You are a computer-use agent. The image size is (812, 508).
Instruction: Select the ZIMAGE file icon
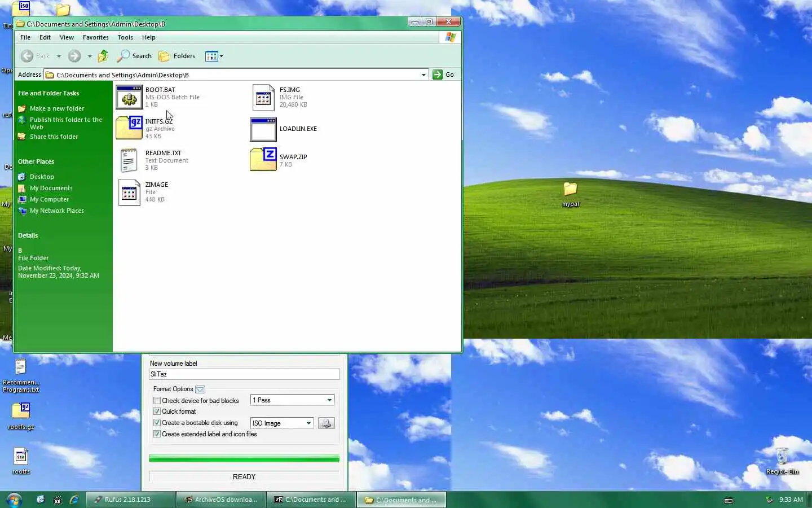point(129,192)
